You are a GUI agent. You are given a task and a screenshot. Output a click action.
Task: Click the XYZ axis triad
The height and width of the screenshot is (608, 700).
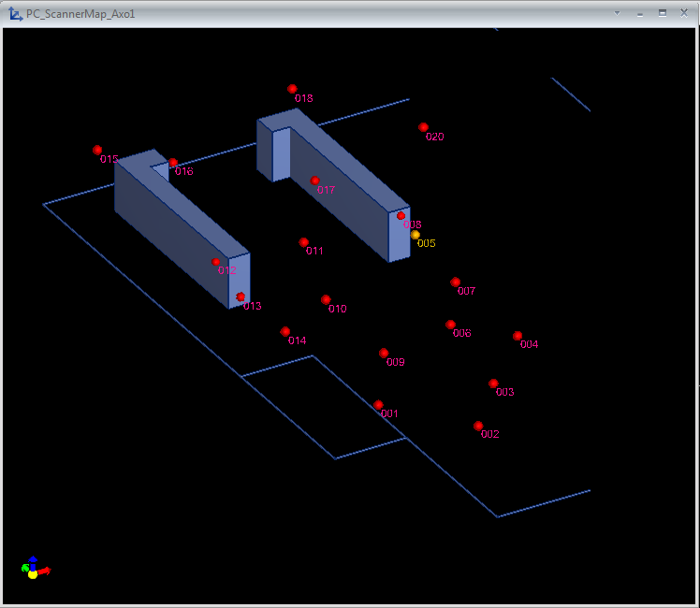pyautogui.click(x=34, y=568)
